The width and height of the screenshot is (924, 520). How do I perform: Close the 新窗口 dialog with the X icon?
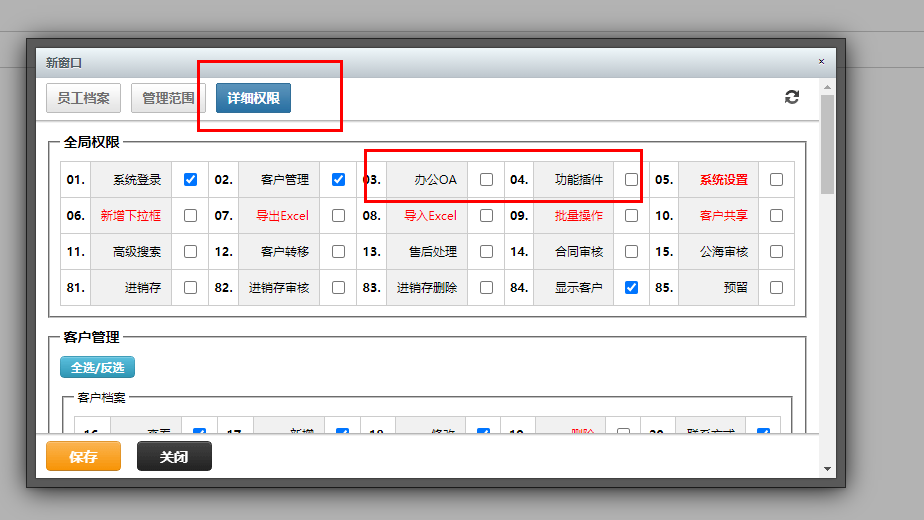[821, 61]
